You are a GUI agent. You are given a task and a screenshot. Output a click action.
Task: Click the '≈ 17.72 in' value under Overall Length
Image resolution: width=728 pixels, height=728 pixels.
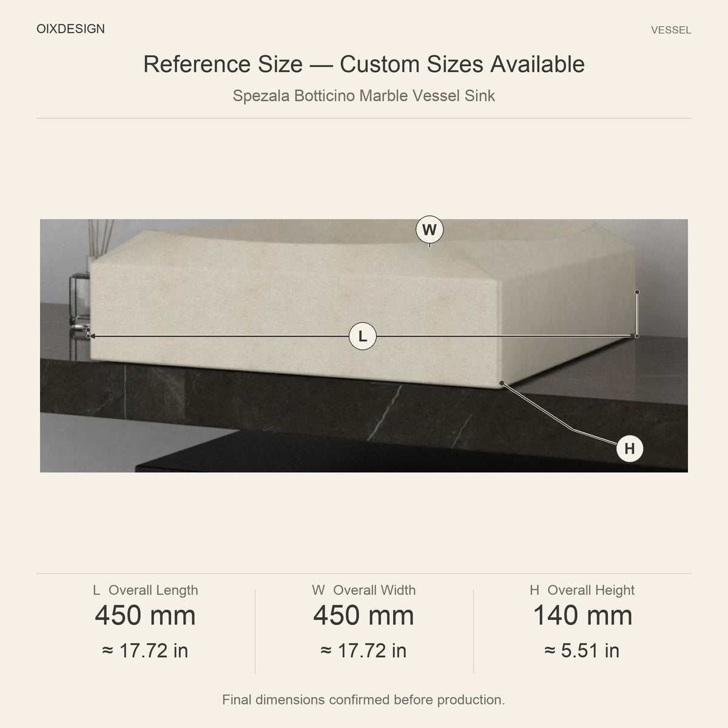tap(146, 651)
